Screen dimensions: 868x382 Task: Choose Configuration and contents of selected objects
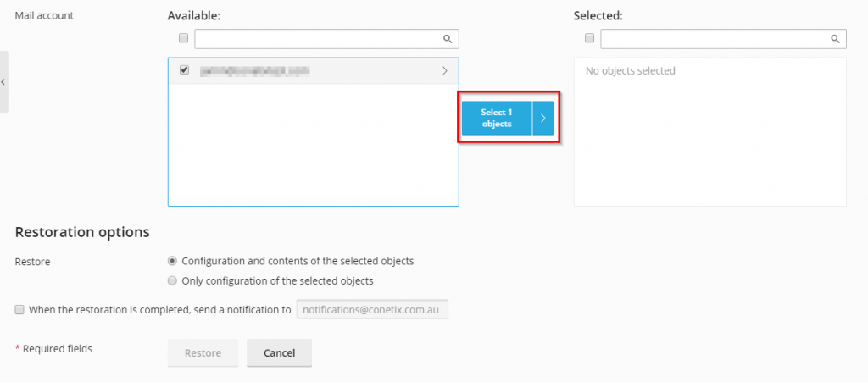[173, 261]
